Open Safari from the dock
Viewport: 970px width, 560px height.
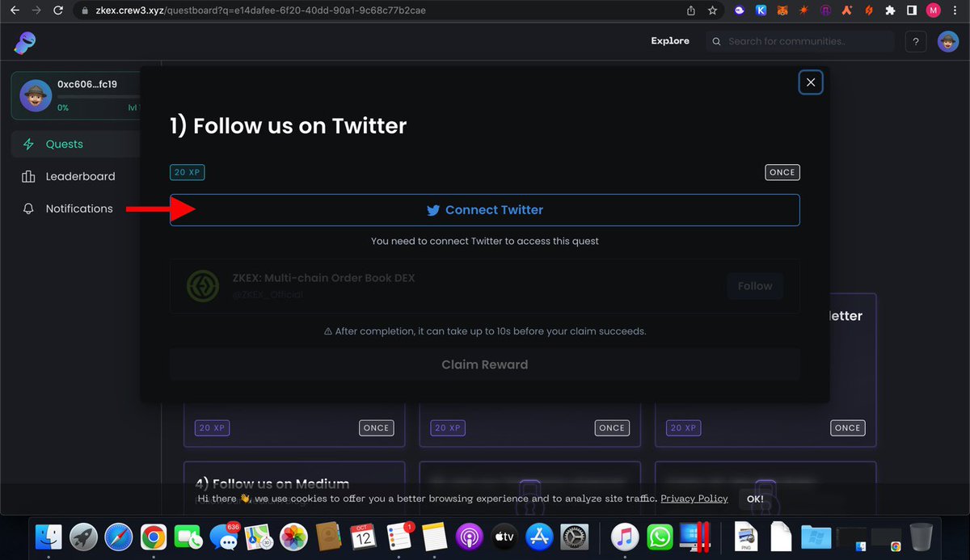click(x=118, y=537)
